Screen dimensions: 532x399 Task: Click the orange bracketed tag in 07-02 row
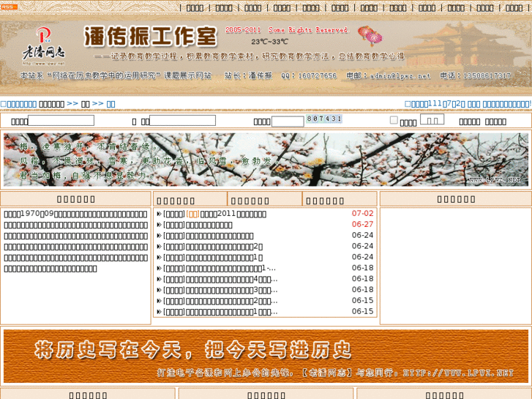pos(192,214)
